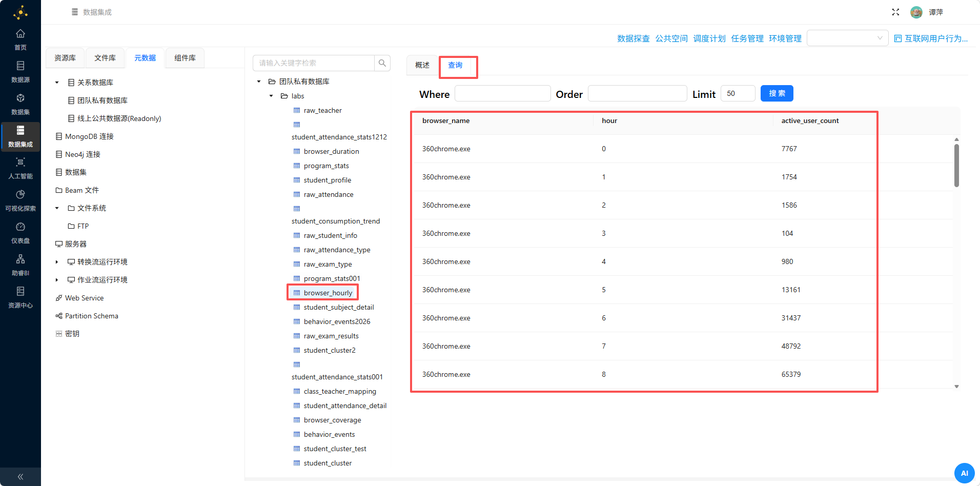Click the user avatar for 谭萍
The height and width of the screenshot is (486, 980).
(916, 12)
